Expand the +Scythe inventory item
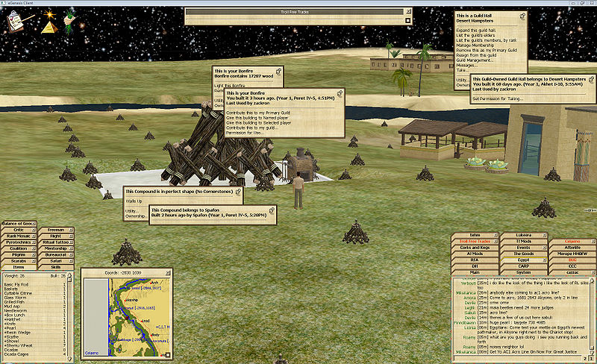Viewport: 597px width, 364px height. tap(11, 337)
